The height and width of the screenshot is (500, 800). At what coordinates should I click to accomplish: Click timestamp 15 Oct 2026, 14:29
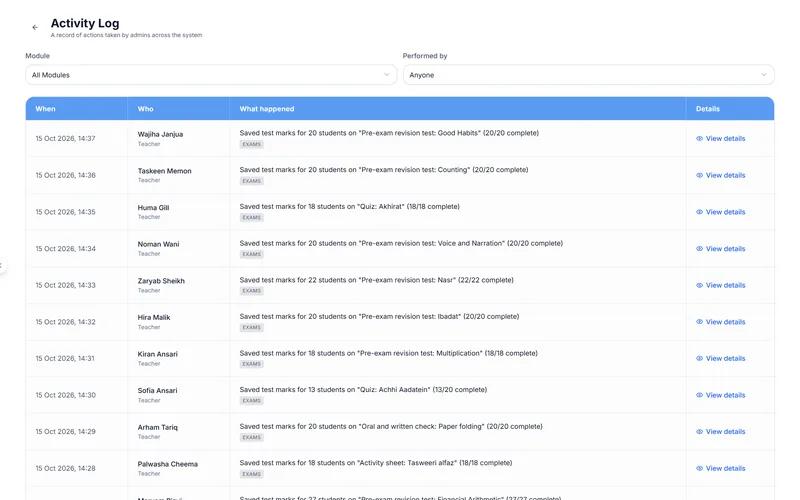coord(65,432)
